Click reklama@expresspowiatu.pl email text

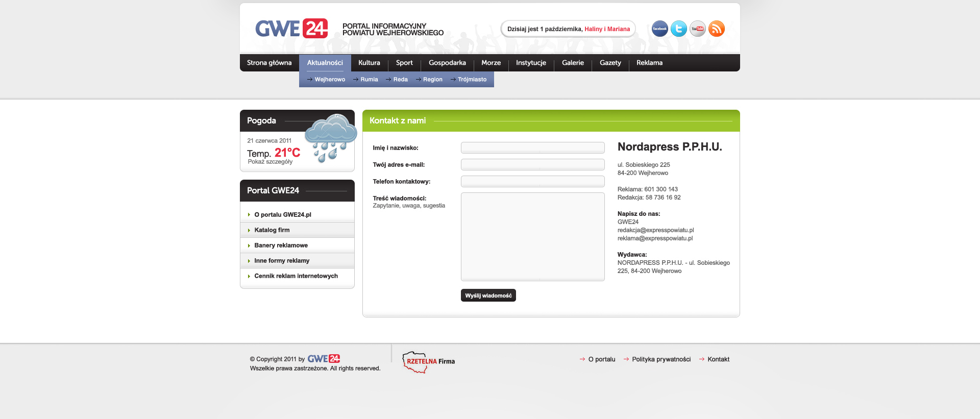click(x=655, y=238)
